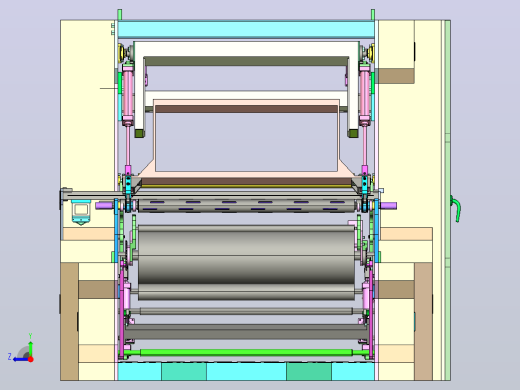The height and width of the screenshot is (390, 520).
Task: Select the purple shaft end on right side
Action: click(x=389, y=205)
